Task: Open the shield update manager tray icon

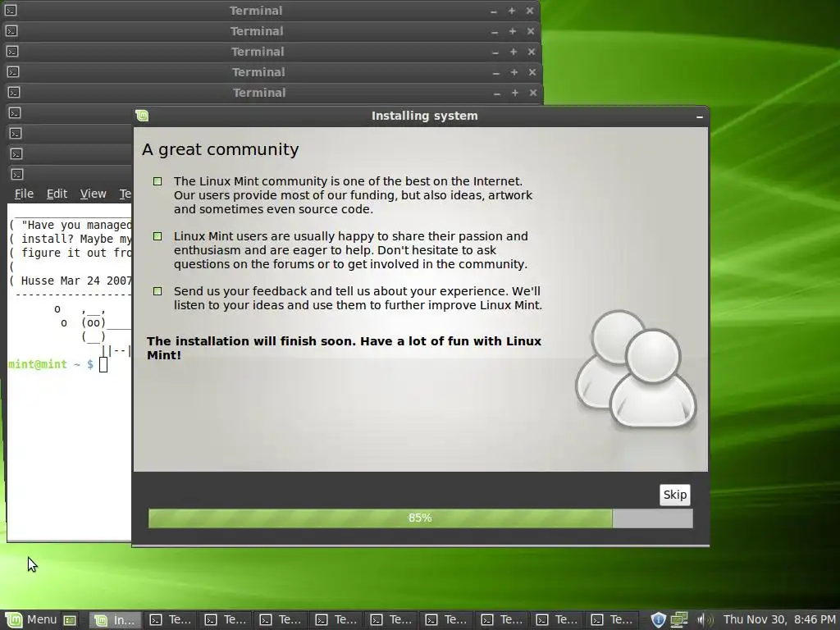Action: click(658, 620)
